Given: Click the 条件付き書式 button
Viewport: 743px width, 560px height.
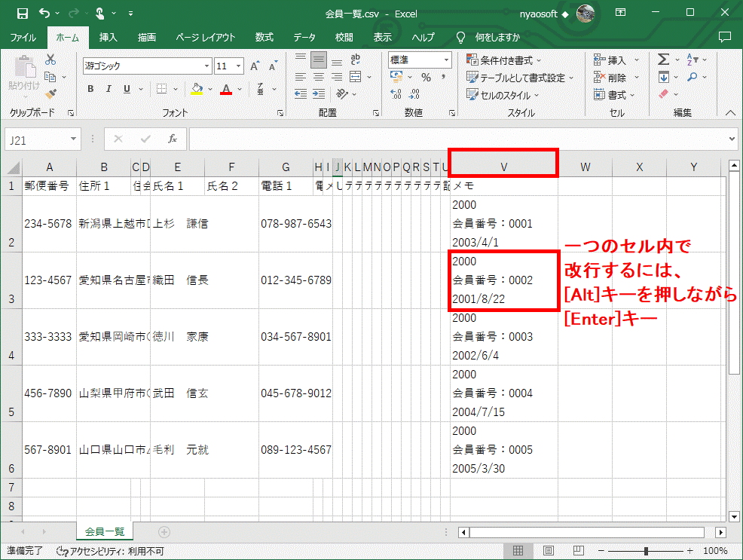Looking at the screenshot, I should (505, 60).
